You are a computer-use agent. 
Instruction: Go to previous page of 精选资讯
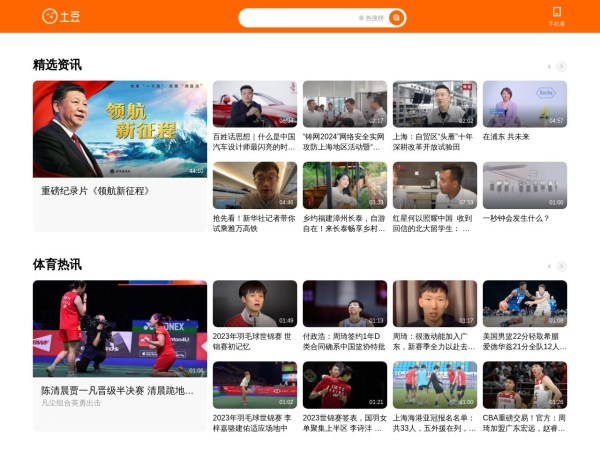pos(548,67)
